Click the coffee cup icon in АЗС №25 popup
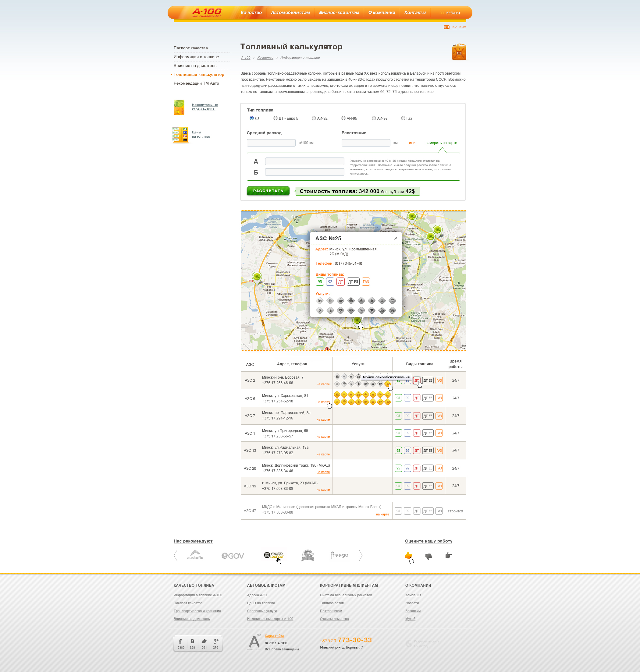The image size is (640, 672). pos(341,301)
